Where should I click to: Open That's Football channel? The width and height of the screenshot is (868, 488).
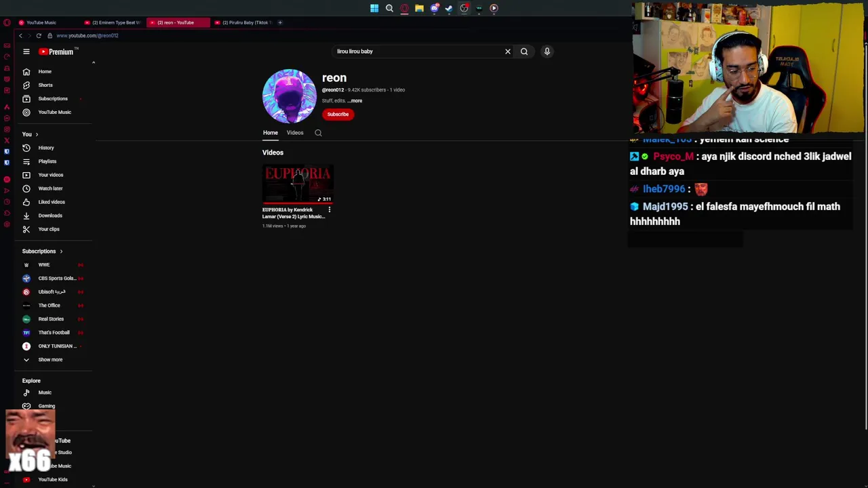tap(54, 333)
